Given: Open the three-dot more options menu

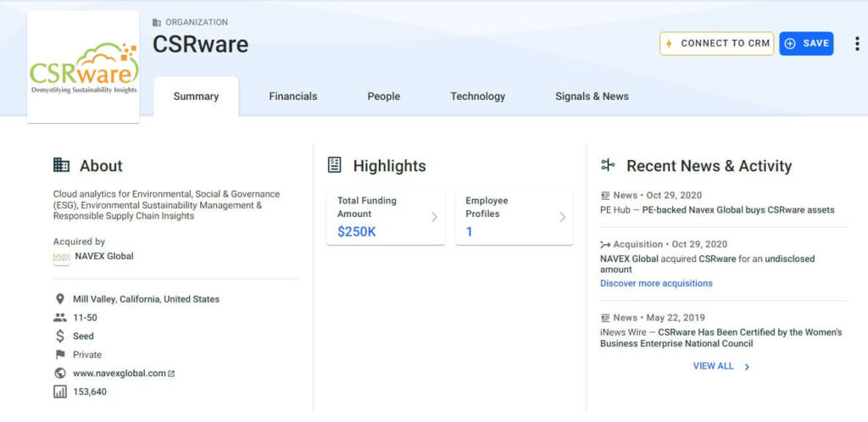Looking at the screenshot, I should (857, 44).
